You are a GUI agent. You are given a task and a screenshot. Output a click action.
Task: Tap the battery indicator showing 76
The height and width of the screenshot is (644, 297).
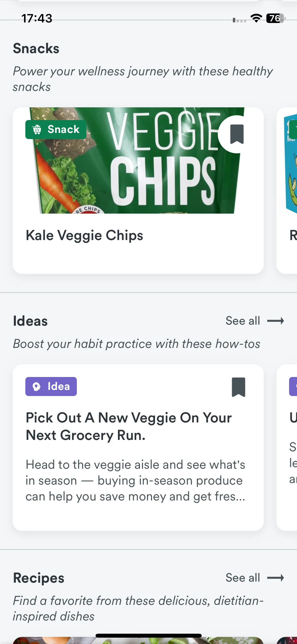276,18
